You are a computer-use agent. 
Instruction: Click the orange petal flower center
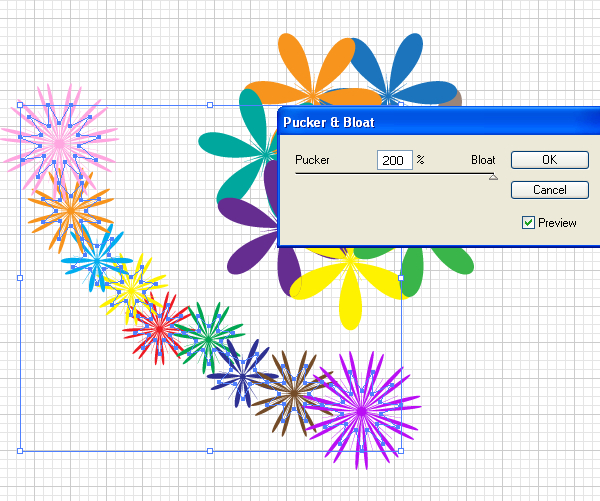(313, 94)
